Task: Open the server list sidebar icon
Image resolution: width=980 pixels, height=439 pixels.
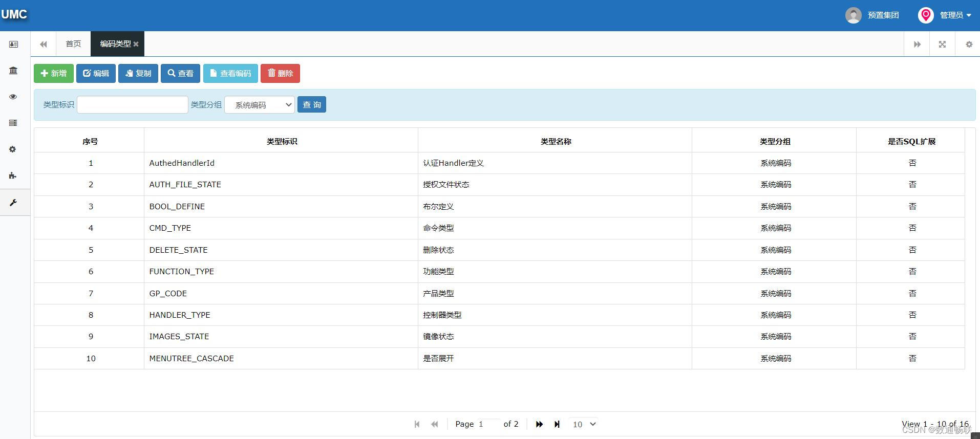Action: tap(13, 123)
